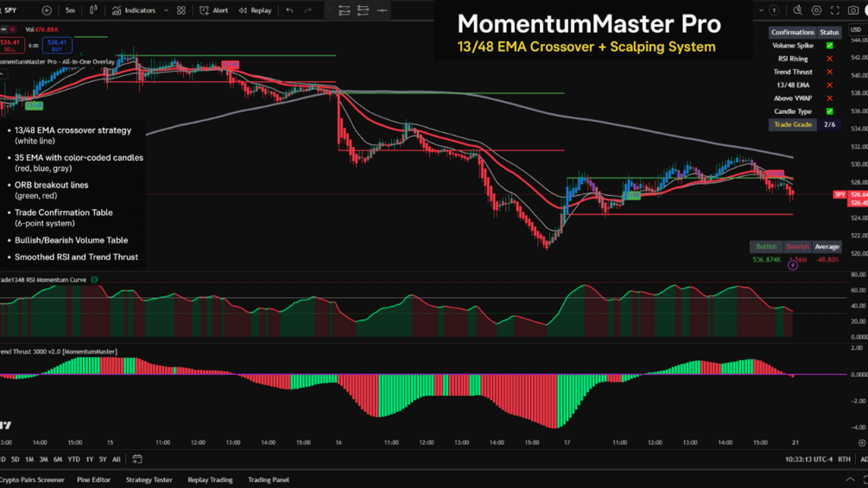The image size is (868, 488).
Task: Select the 1M date range
Action: (x=29, y=459)
